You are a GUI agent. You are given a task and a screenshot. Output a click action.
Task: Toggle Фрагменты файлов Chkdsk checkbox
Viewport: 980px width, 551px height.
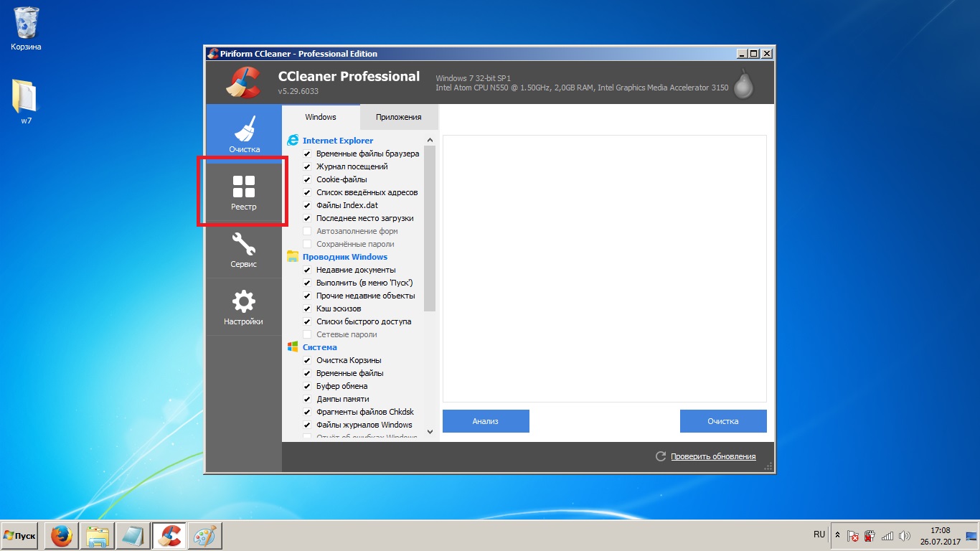pyautogui.click(x=307, y=412)
